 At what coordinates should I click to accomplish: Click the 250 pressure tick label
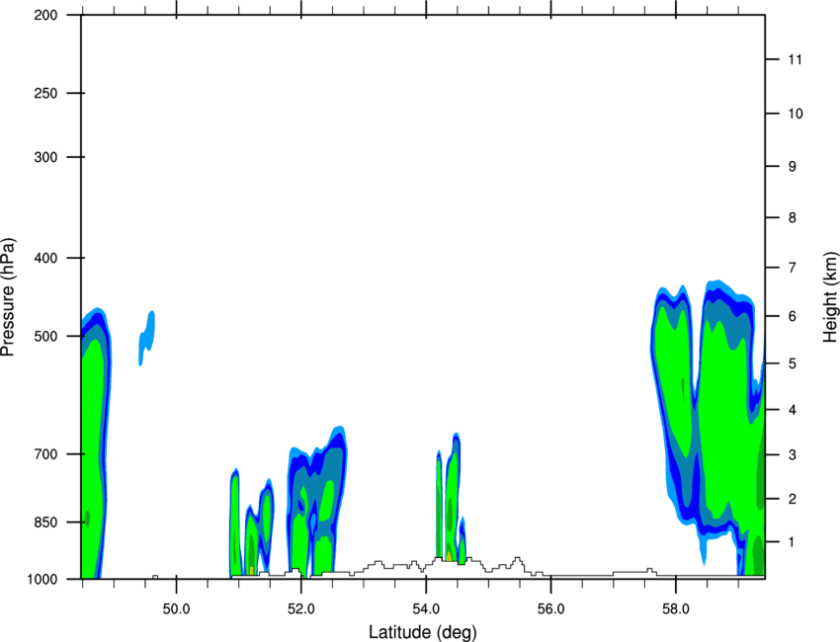(x=45, y=93)
